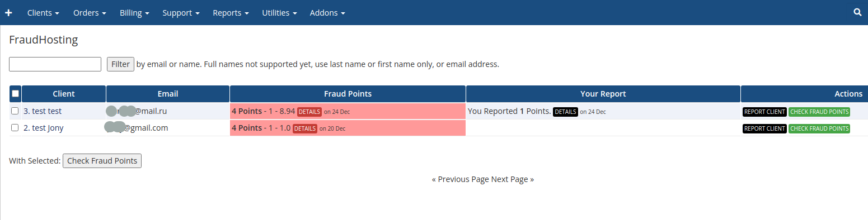Toggle the select-all checkbox in the table header
The height and width of the screenshot is (220, 868).
click(15, 94)
